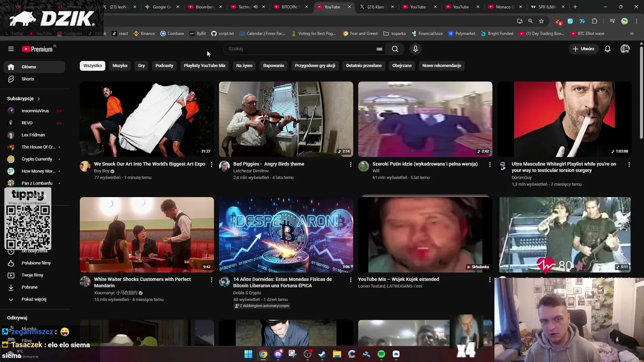
Task: Open the White Waiter Shocks Customers video thumbnail
Action: pos(147,235)
